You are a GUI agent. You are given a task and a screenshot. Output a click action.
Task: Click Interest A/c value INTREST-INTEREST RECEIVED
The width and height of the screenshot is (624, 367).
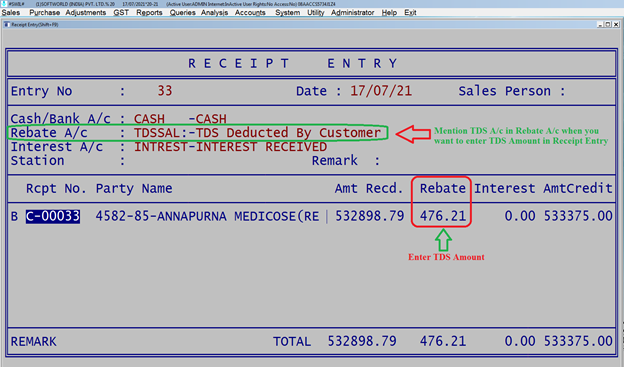[230, 146]
